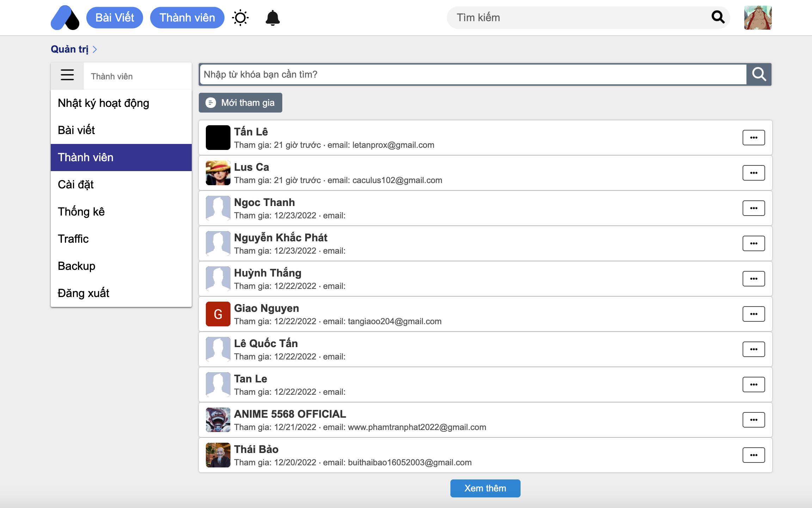The image size is (812, 508).
Task: Open more options dropdown for Ngoc Thanh
Action: [x=754, y=208]
